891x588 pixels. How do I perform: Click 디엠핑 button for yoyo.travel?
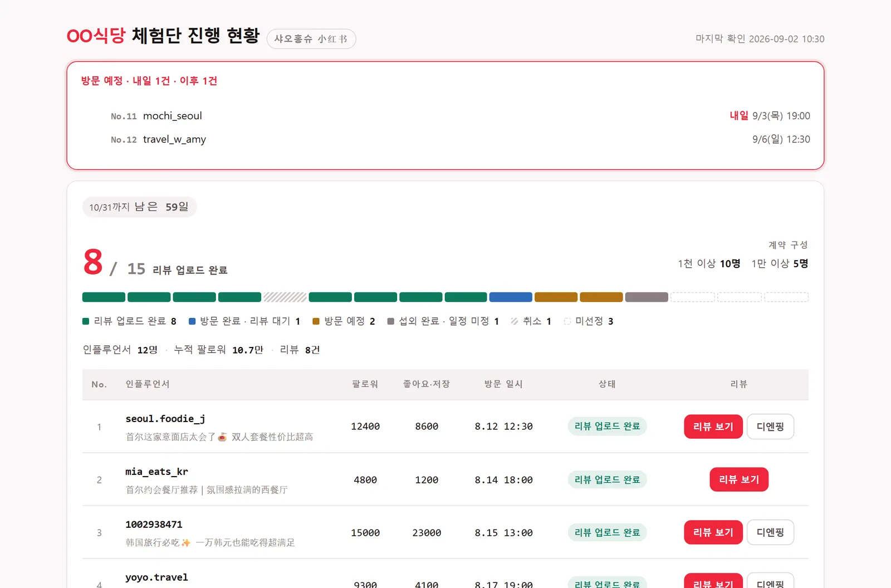(x=770, y=581)
